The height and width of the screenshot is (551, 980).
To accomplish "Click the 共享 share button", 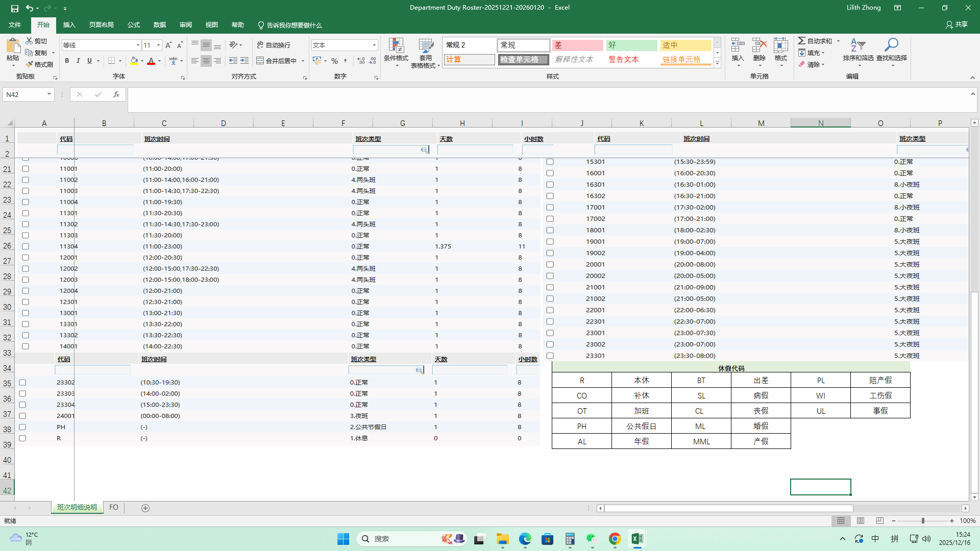I will (x=957, y=24).
